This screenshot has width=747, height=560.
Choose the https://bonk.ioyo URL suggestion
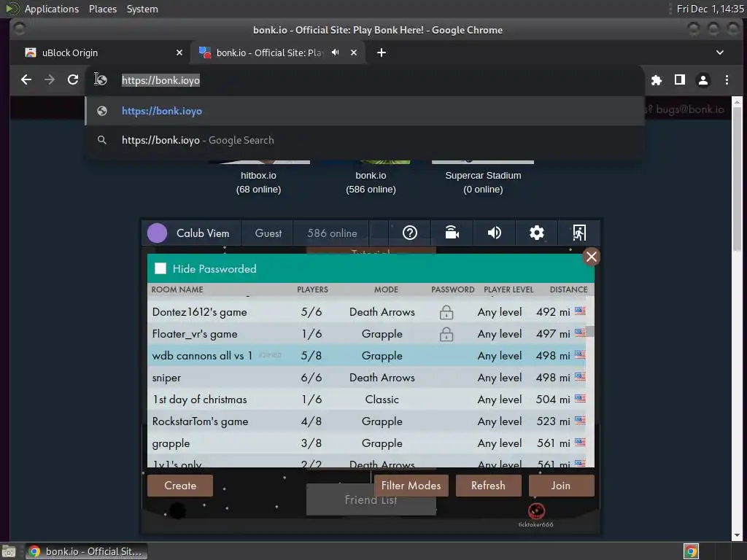click(x=365, y=111)
